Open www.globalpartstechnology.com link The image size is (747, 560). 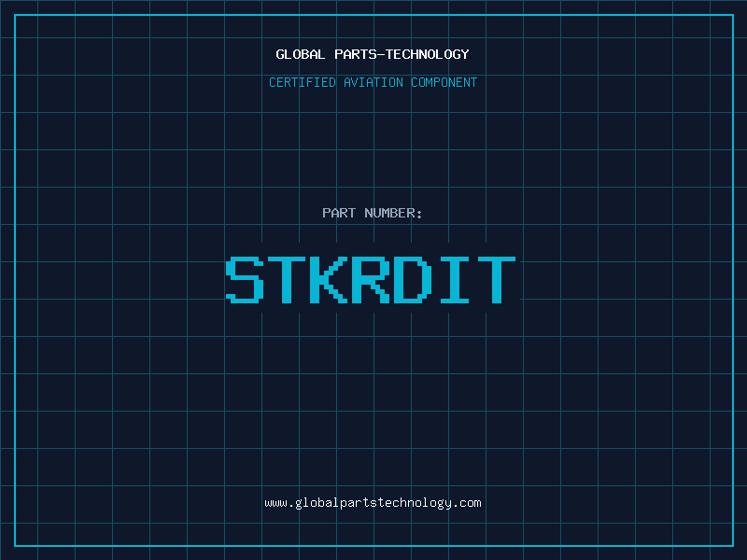(x=373, y=503)
